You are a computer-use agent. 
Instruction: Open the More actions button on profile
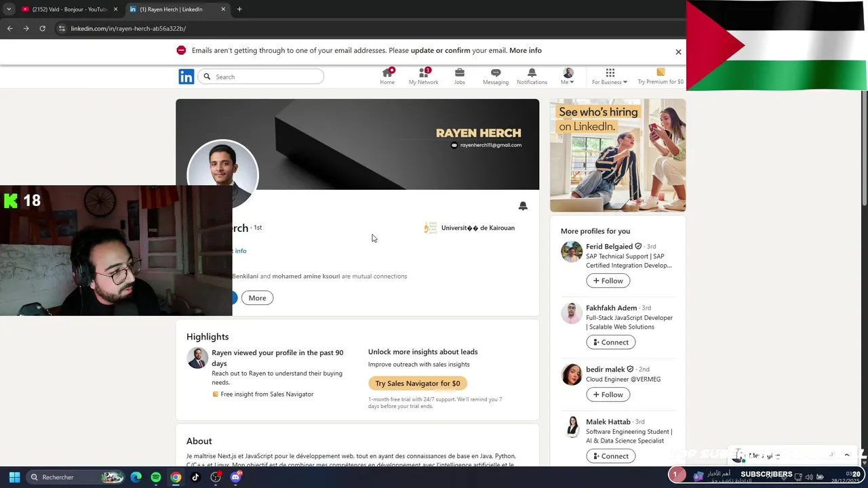pyautogui.click(x=257, y=298)
